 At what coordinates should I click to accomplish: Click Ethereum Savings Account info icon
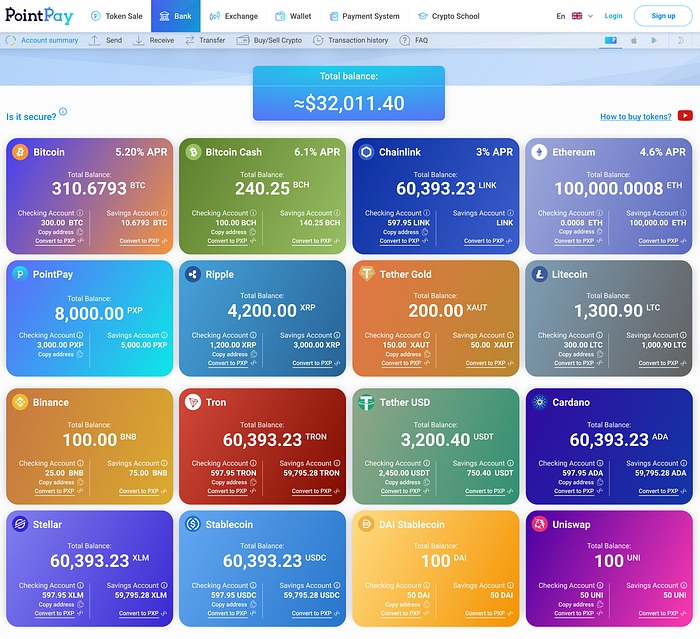coord(683,213)
